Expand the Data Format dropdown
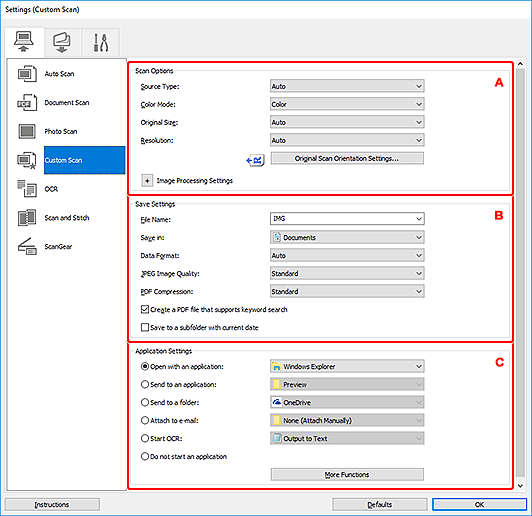Image resolution: width=532 pixels, height=516 pixels. 347,255
